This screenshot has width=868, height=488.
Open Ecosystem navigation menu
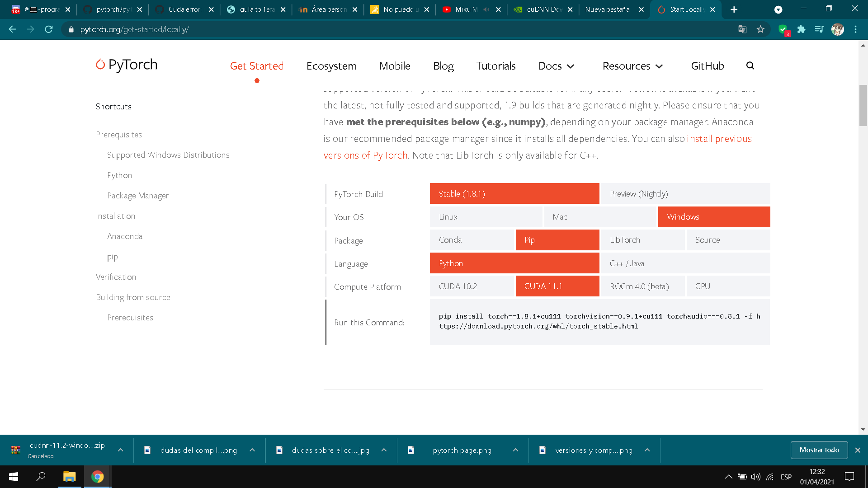click(x=331, y=66)
